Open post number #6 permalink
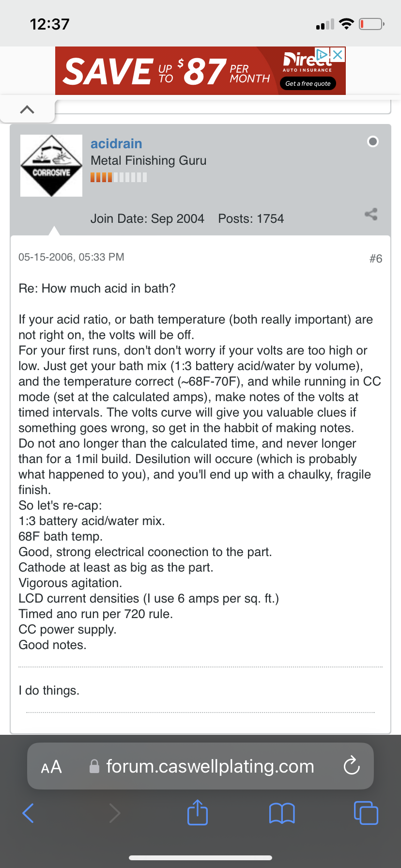The height and width of the screenshot is (868, 401). [x=376, y=259]
